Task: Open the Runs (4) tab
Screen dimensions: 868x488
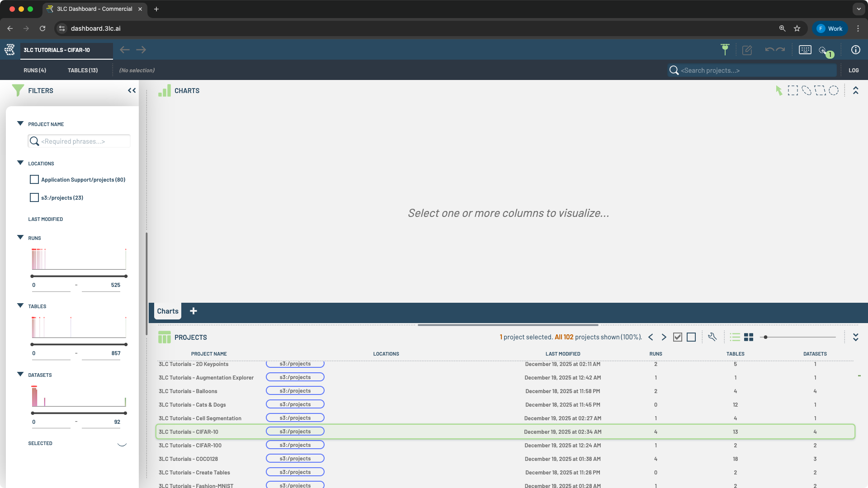Action: coord(35,70)
